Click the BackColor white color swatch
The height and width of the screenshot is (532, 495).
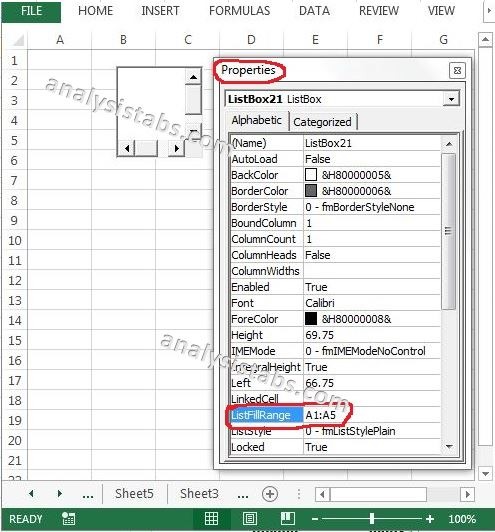311,175
